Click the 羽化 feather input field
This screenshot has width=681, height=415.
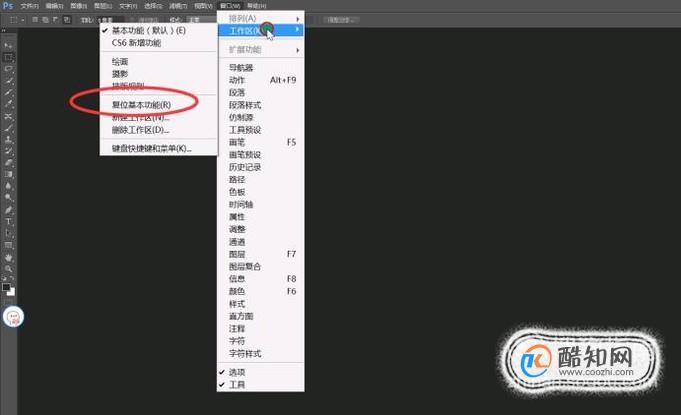point(110,20)
